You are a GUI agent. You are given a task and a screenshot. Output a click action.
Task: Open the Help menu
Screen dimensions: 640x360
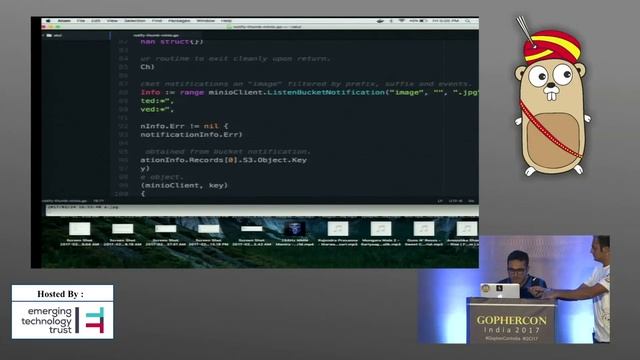(226, 20)
